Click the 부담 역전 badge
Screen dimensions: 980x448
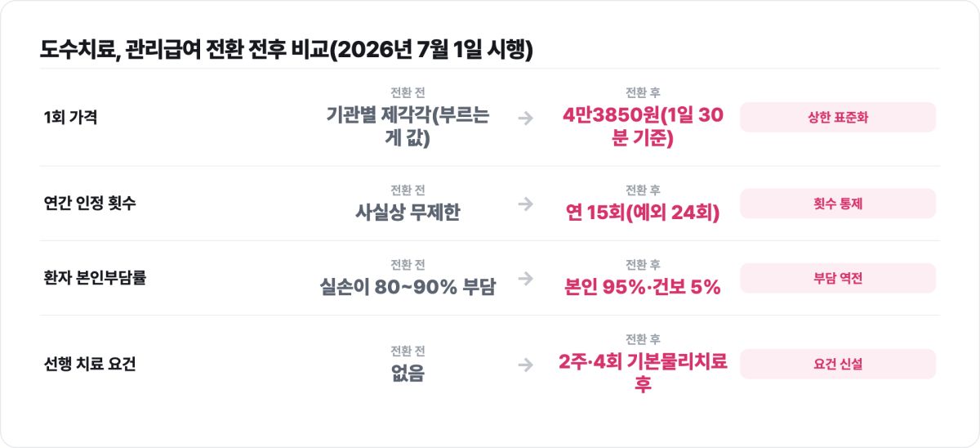(838, 278)
